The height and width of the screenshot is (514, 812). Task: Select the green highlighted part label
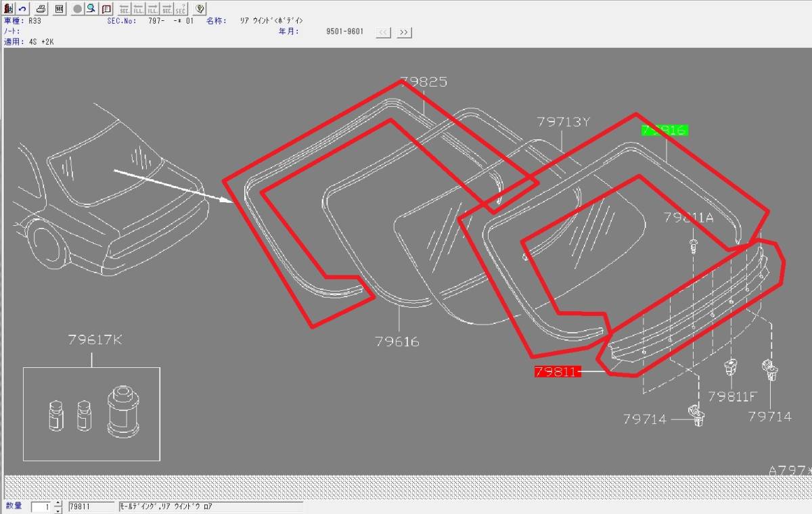click(x=664, y=130)
